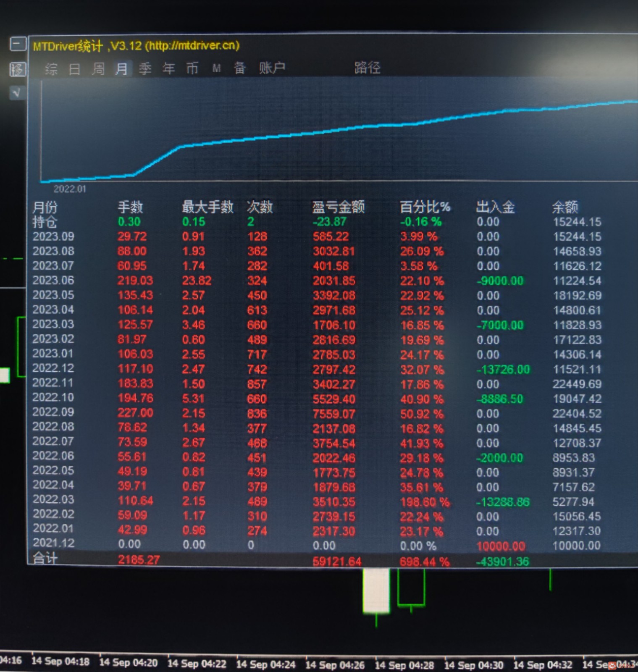
Task: Select the 2023.02 month row
Action: click(x=317, y=339)
